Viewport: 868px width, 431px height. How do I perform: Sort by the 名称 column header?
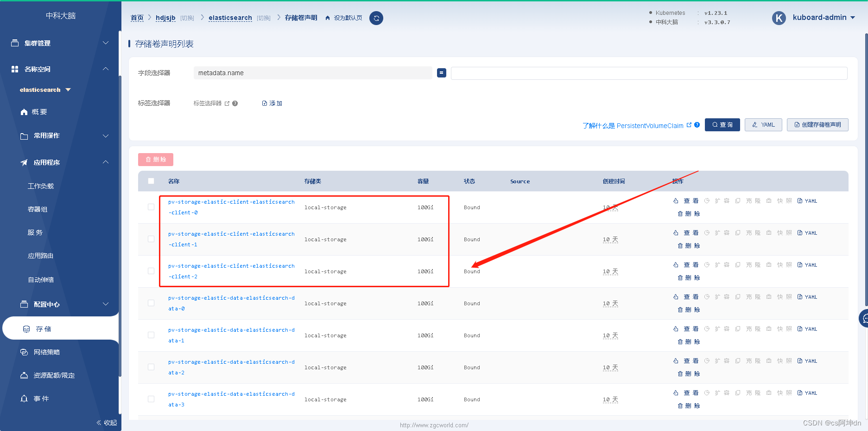click(174, 181)
